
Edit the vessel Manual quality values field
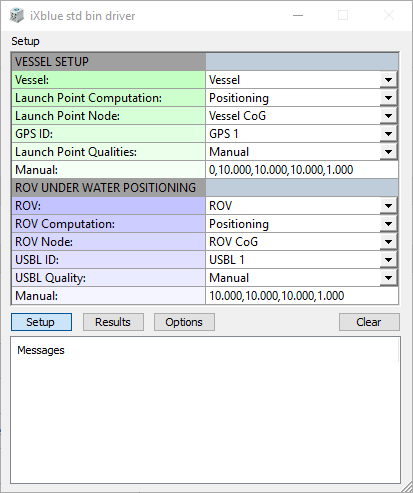coord(302,170)
